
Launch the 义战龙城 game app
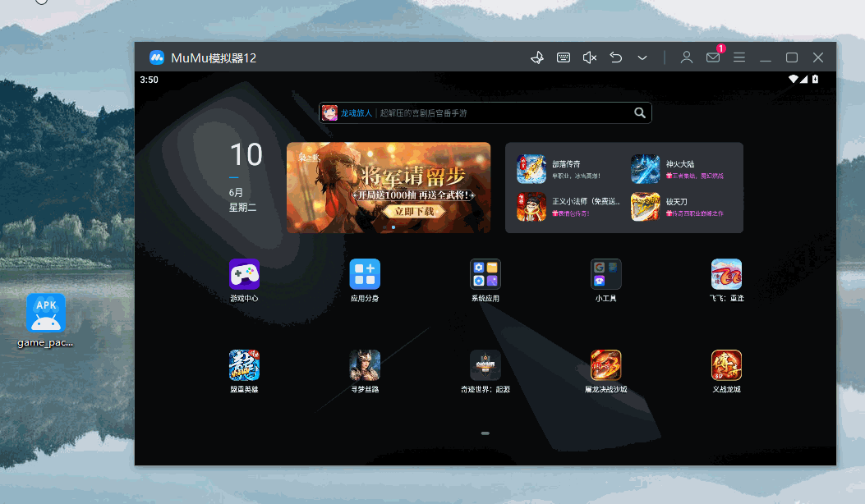click(726, 371)
